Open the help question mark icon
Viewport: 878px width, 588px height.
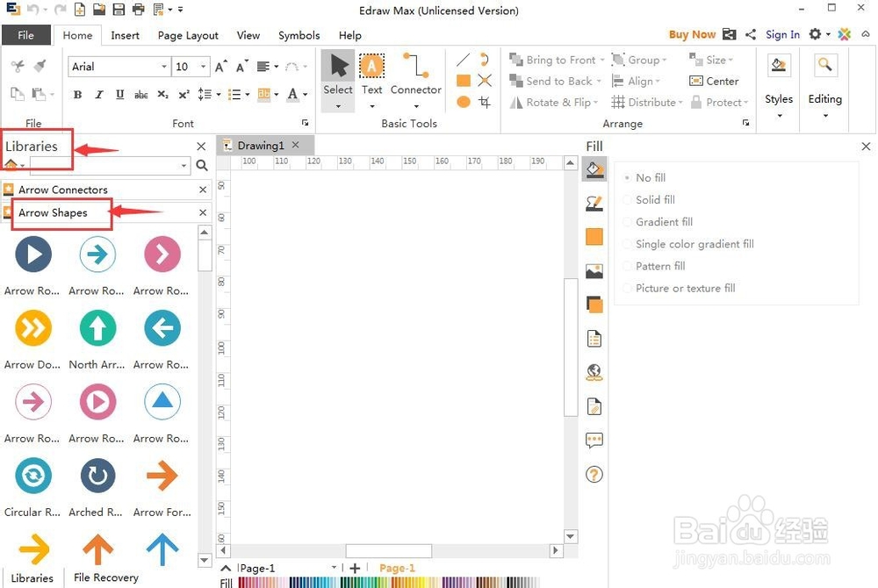pyautogui.click(x=594, y=475)
